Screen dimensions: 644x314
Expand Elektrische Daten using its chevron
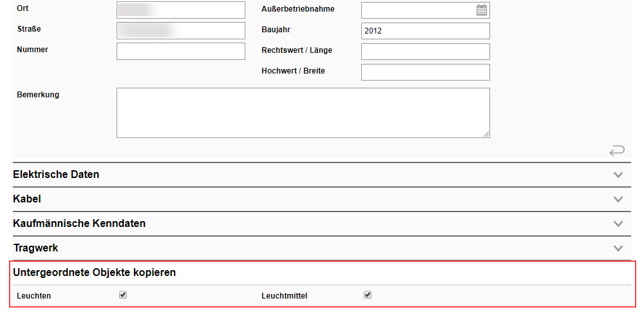click(x=618, y=175)
